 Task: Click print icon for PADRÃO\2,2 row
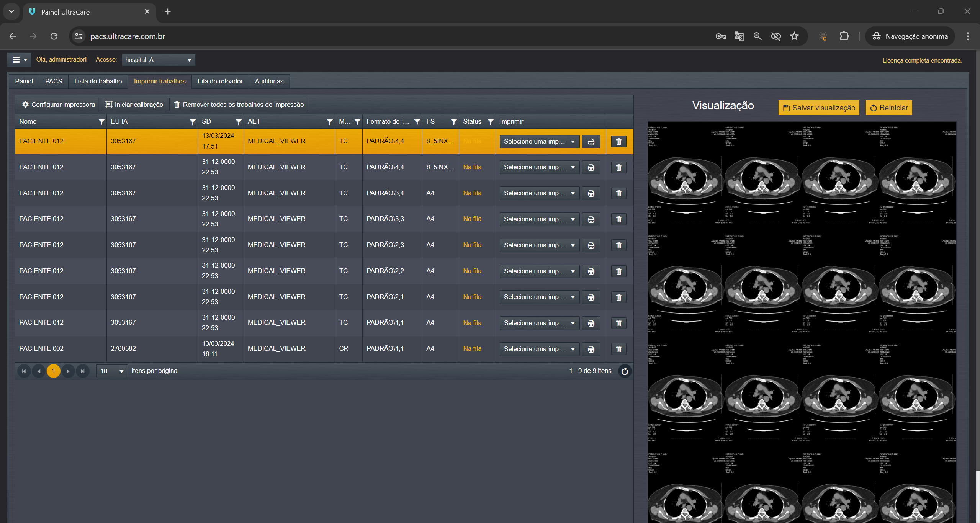[x=591, y=271]
